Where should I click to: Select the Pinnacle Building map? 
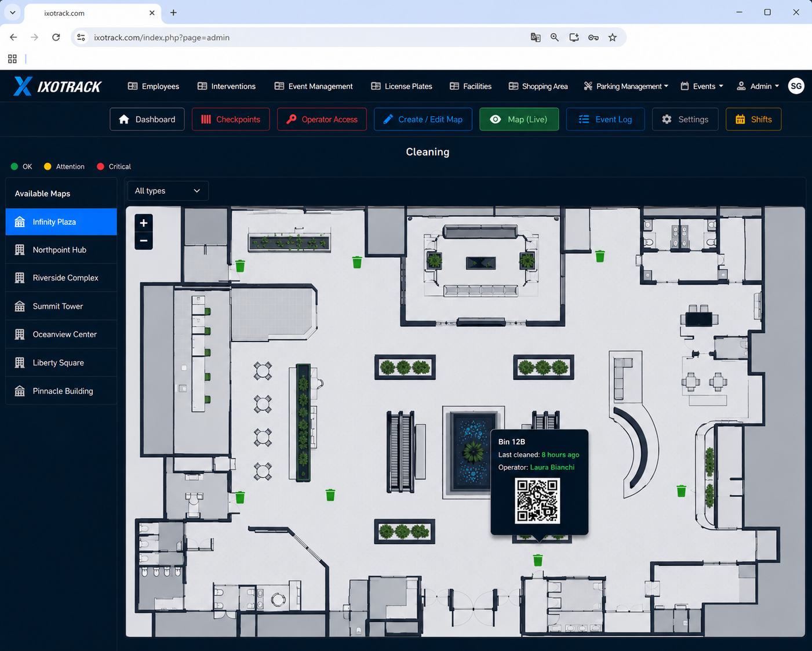pos(61,391)
